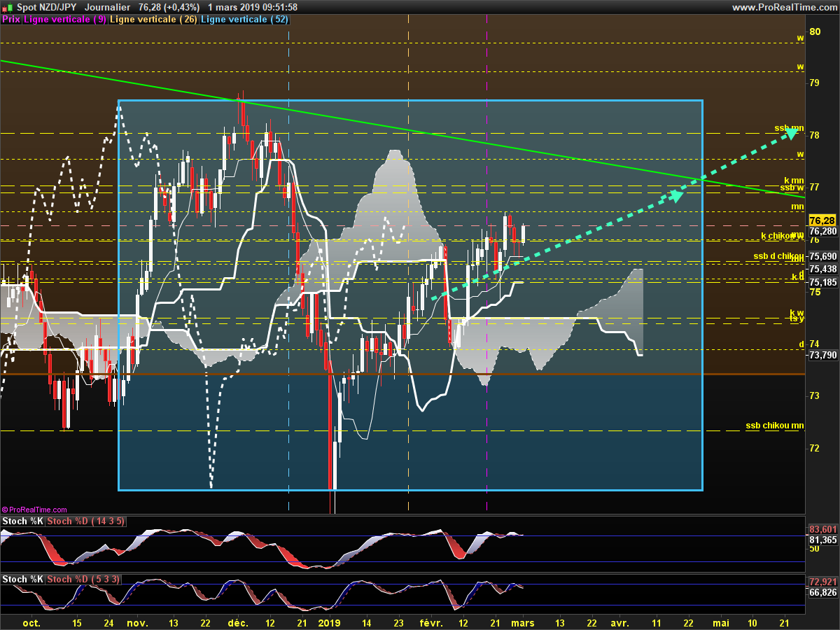The image size is (840, 630).
Task: Select Stoch %K label of 14 3 5 panel
Action: click(23, 521)
